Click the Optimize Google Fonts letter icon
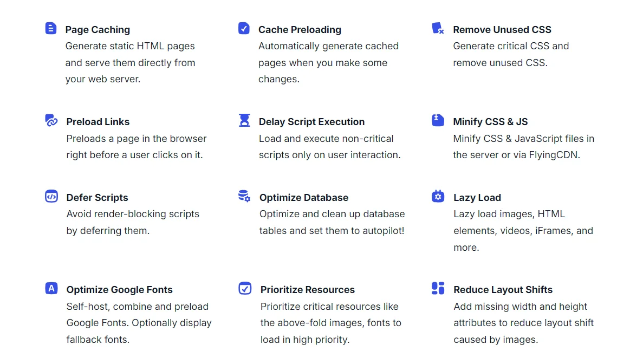Screen dimensions: 630x364 click(x=51, y=288)
